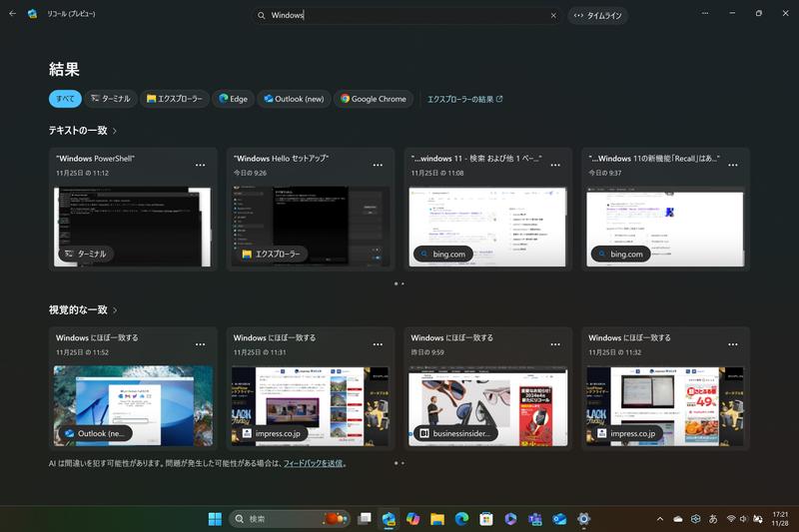Screen dimensions: 799x532
Task: Click the Outlook (ne... badge on thumbnail
Action: [95, 433]
